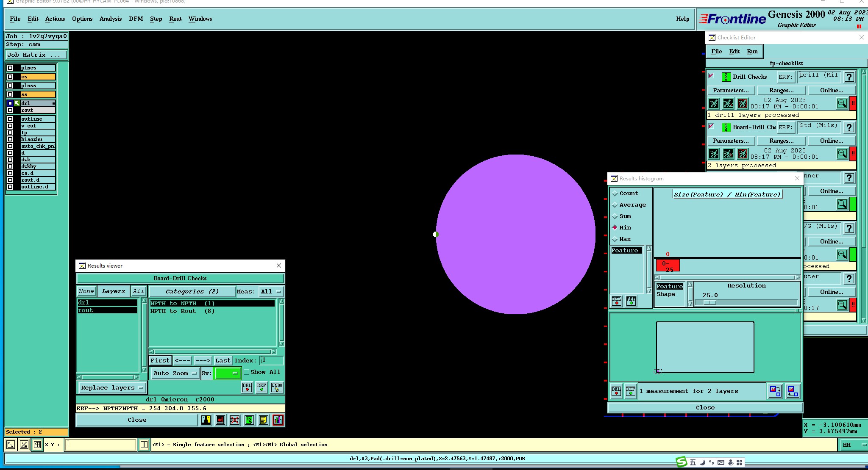The image size is (868, 470).
Task: Adjust the Resolution slider in histogram
Action: [x=710, y=302]
